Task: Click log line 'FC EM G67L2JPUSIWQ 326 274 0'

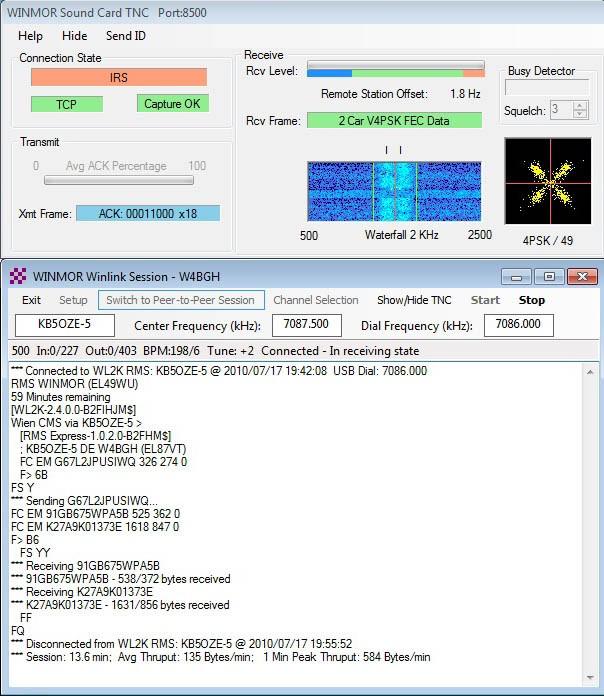Action: click(103, 462)
